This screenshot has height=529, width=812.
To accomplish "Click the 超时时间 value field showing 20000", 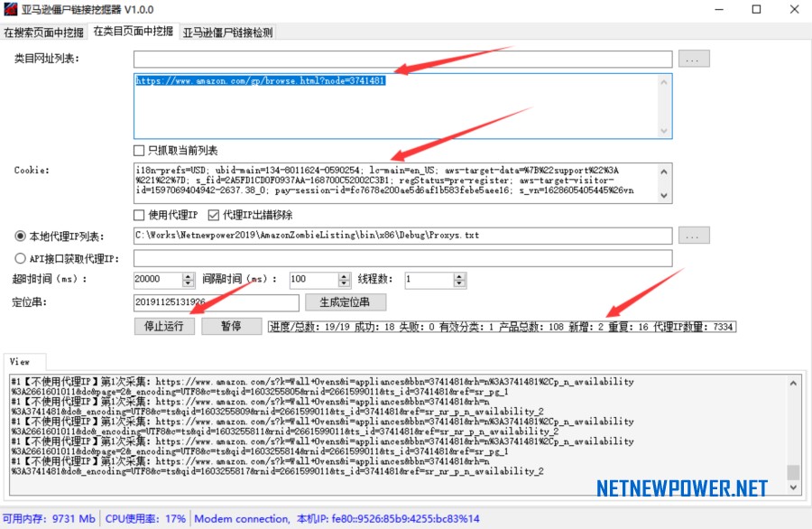I will coord(158,279).
